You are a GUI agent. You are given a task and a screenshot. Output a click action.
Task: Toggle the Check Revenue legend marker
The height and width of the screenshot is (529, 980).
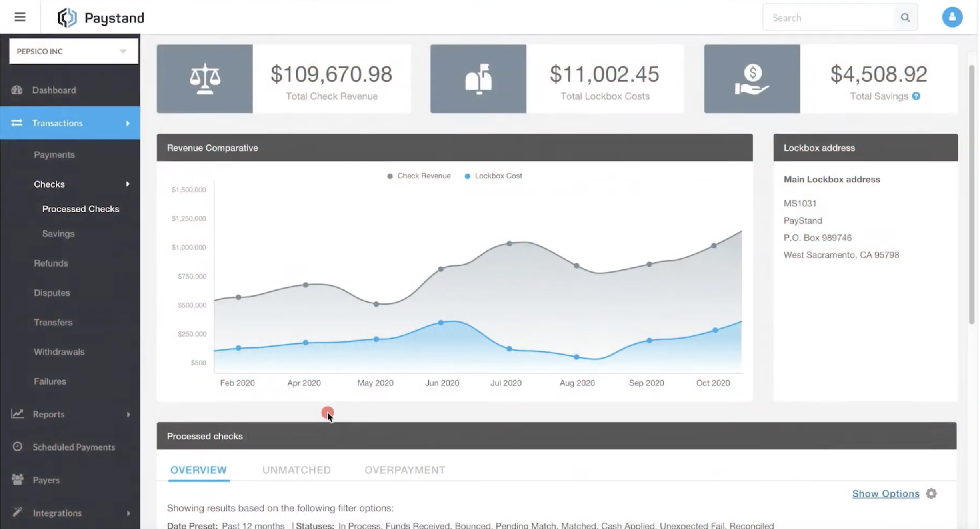pos(390,176)
